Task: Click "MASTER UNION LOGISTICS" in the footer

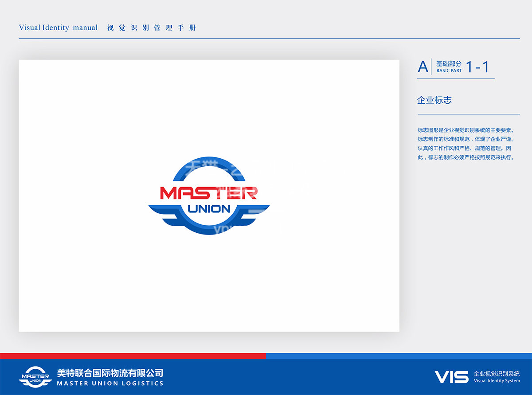Action: coord(110,383)
